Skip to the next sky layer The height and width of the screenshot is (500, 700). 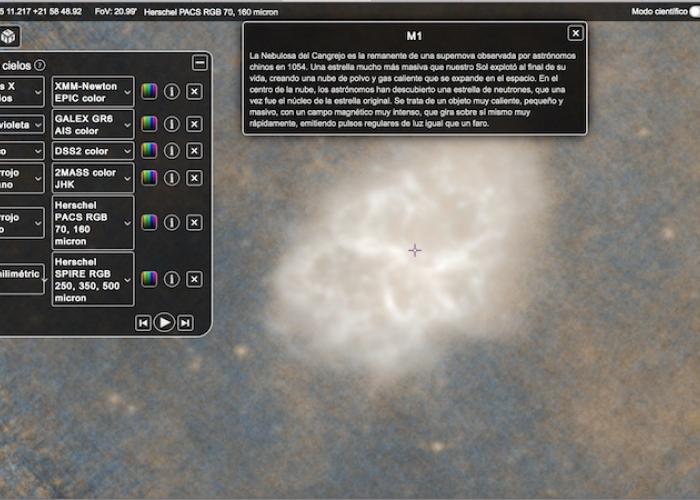[x=185, y=322]
